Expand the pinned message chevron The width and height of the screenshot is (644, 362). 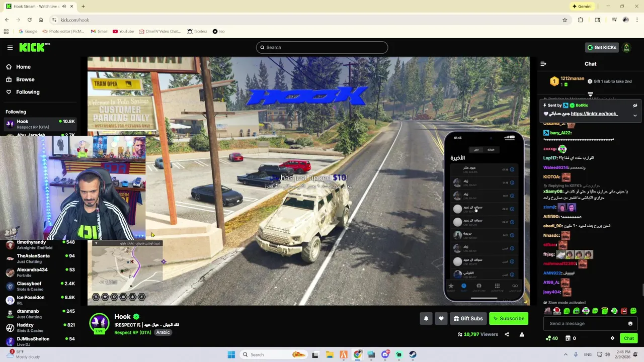635,115
